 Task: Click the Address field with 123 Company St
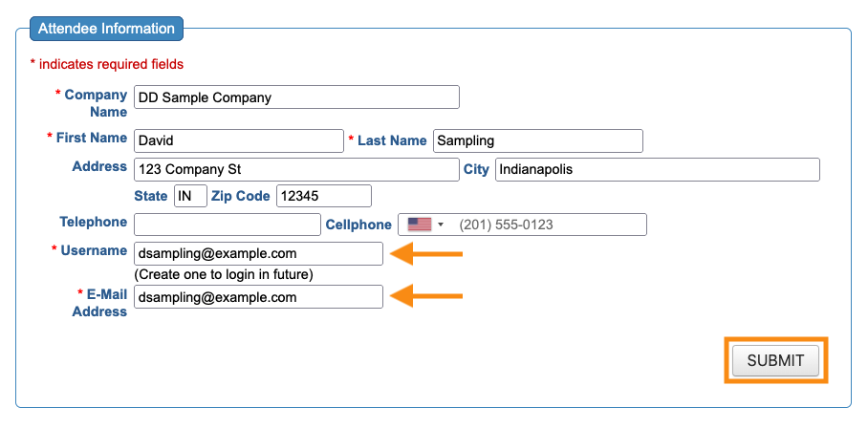pyautogui.click(x=296, y=169)
